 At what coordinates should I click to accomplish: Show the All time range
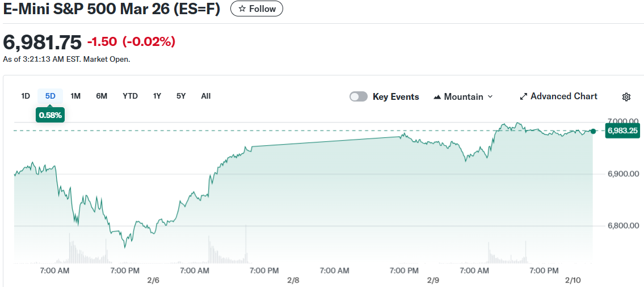point(206,96)
